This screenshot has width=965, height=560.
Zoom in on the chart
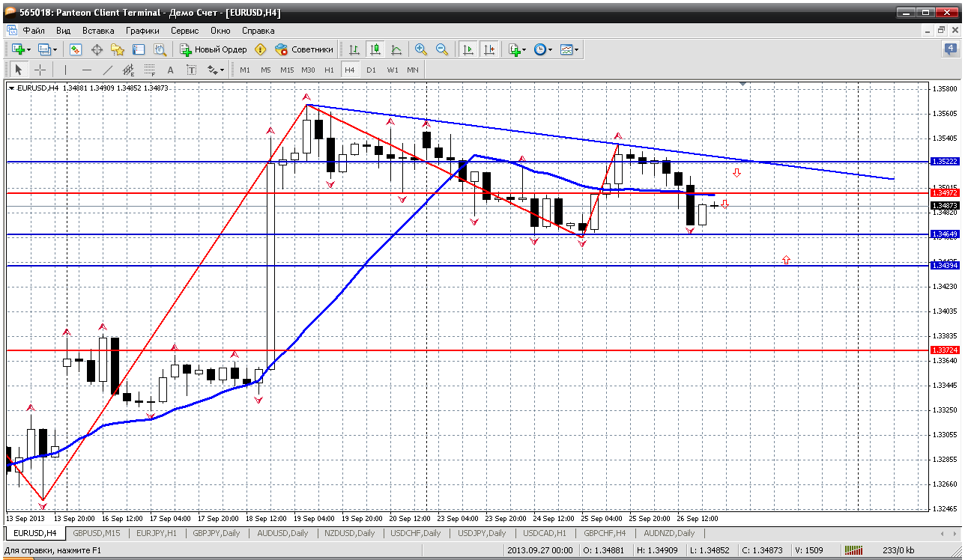point(421,49)
